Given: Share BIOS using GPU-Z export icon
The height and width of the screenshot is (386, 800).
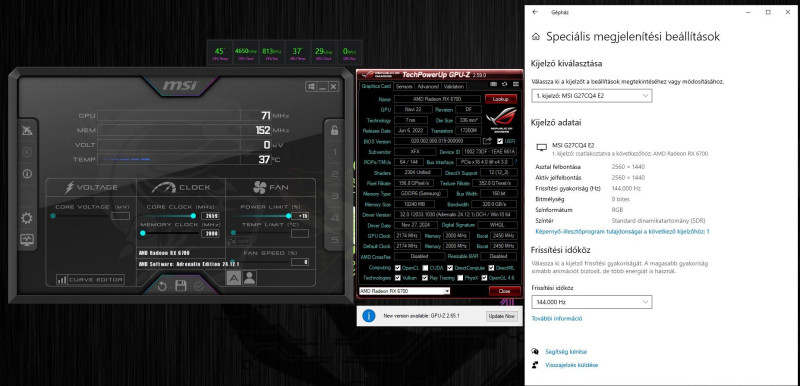Looking at the screenshot, I should click(488, 141).
